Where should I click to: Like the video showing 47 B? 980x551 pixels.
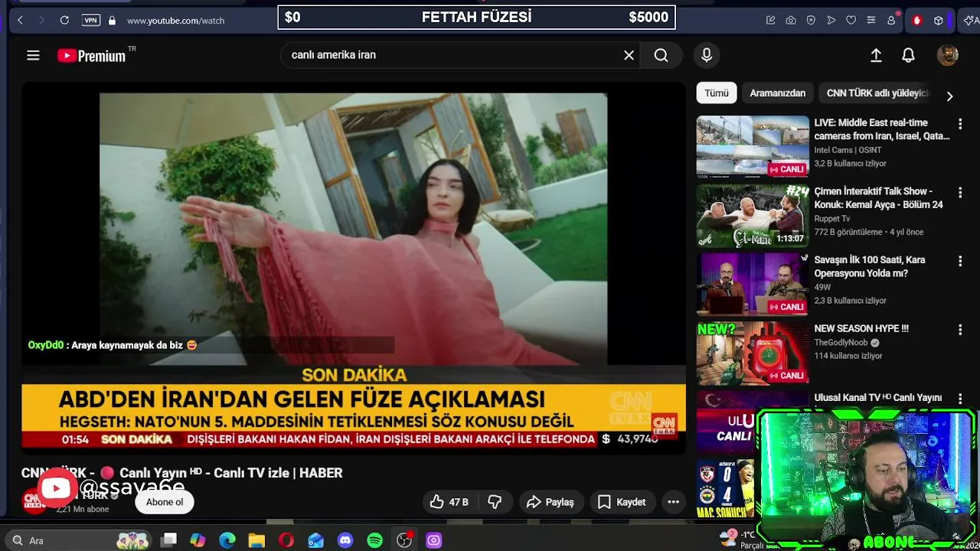coord(449,502)
